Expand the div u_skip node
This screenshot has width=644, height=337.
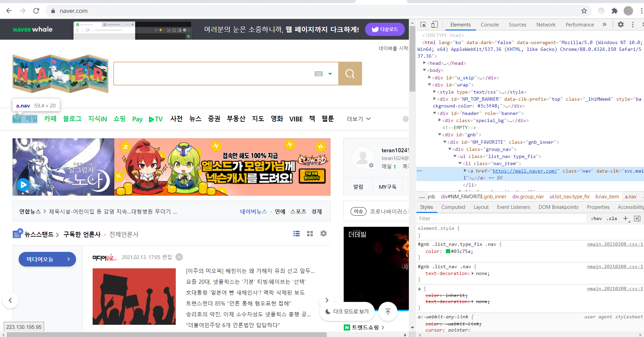coord(430,78)
